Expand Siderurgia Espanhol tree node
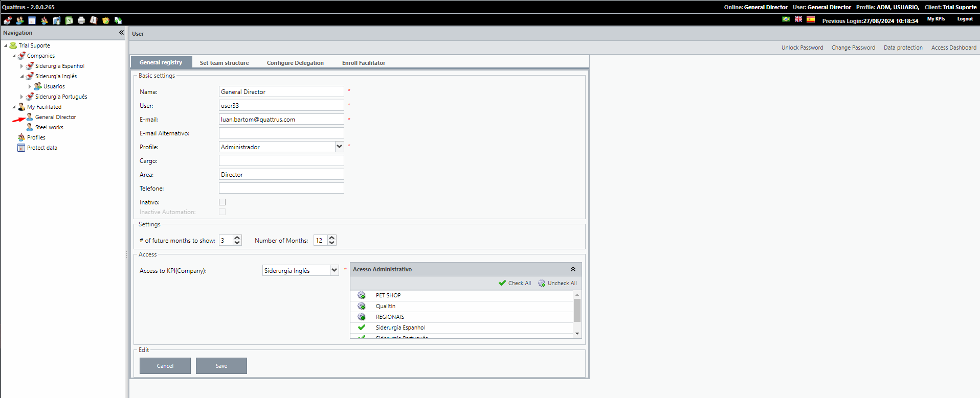This screenshot has height=398, width=980. click(x=22, y=66)
